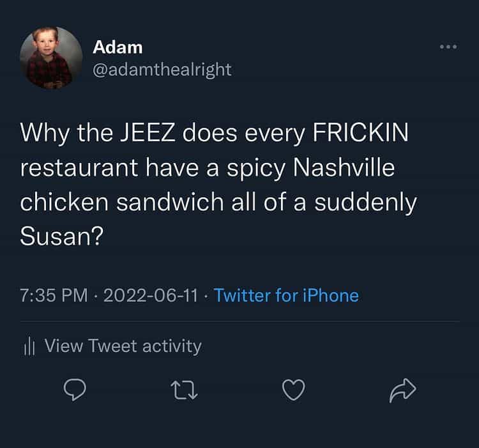Click the tweet activity bar chart icon
Screen dimensions: 479x448
[28, 346]
